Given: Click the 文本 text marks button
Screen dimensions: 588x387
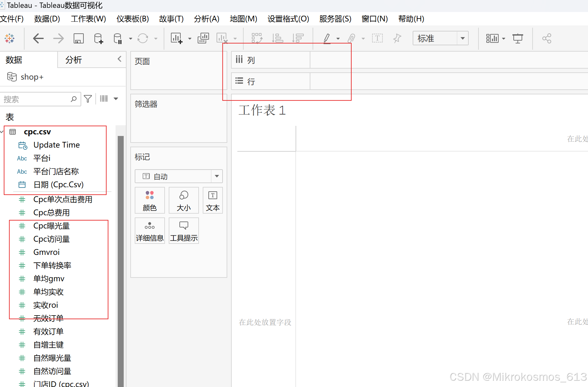Looking at the screenshot, I should click(x=213, y=200).
